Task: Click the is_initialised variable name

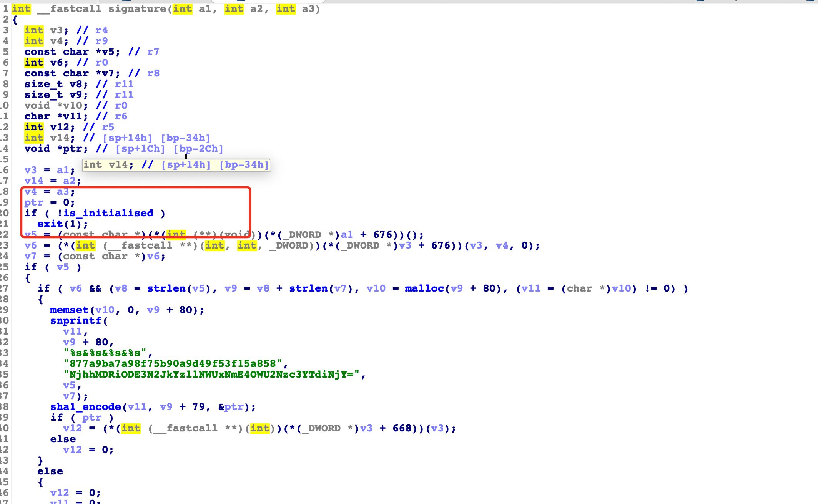Action: tap(108, 213)
